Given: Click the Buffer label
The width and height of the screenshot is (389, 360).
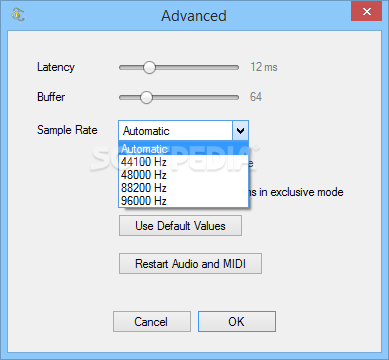Looking at the screenshot, I should pyautogui.click(x=51, y=97).
